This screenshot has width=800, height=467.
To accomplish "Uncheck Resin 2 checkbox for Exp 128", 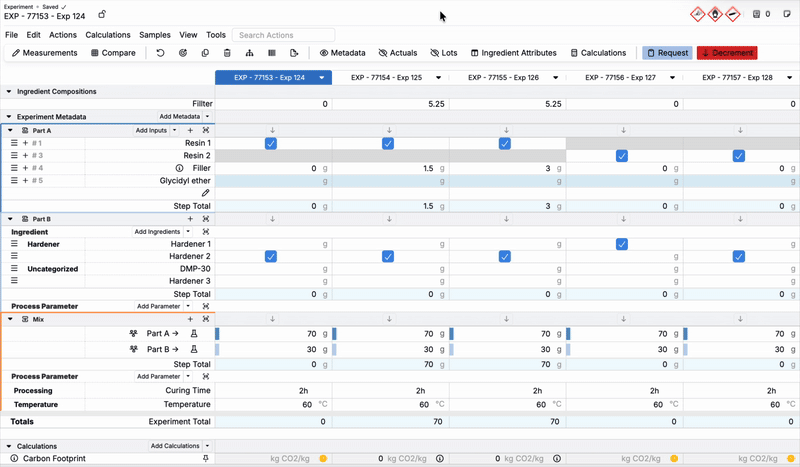I will coord(739,156).
